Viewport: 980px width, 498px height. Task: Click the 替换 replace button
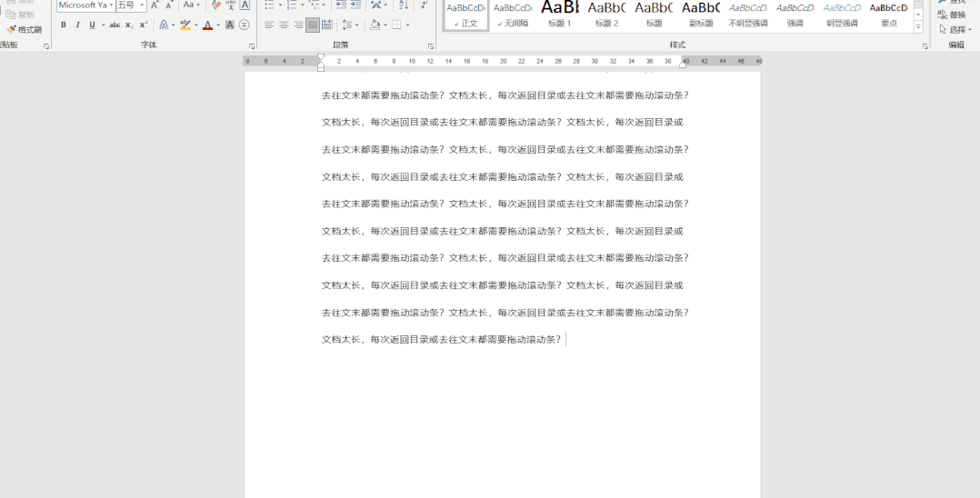[951, 15]
